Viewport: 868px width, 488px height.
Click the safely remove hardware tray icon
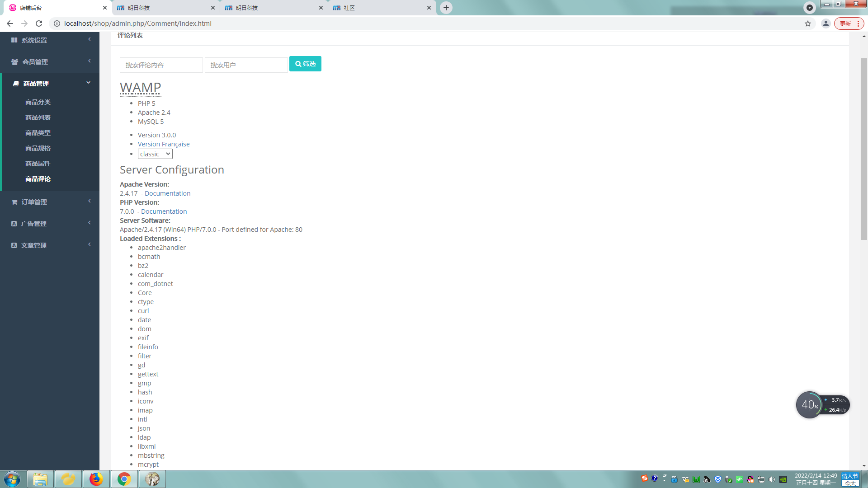(x=729, y=480)
